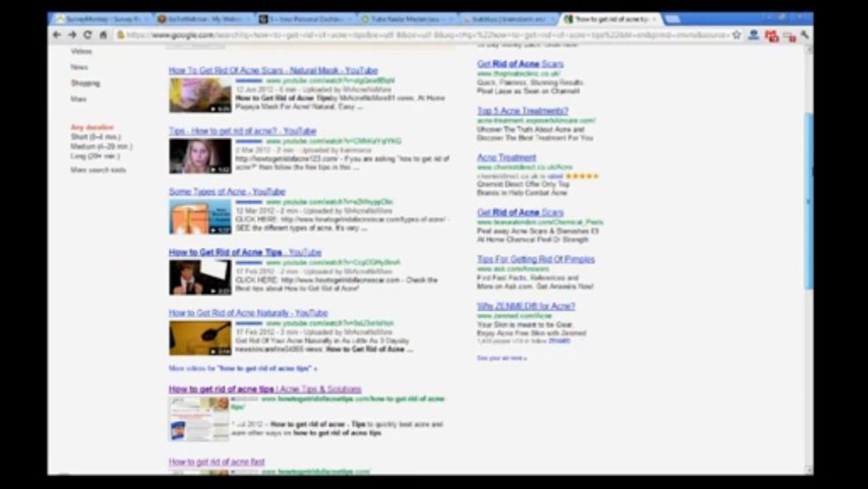868x489 pixels.
Task: Open Some Types of Acne YouTube result
Action: click(227, 192)
